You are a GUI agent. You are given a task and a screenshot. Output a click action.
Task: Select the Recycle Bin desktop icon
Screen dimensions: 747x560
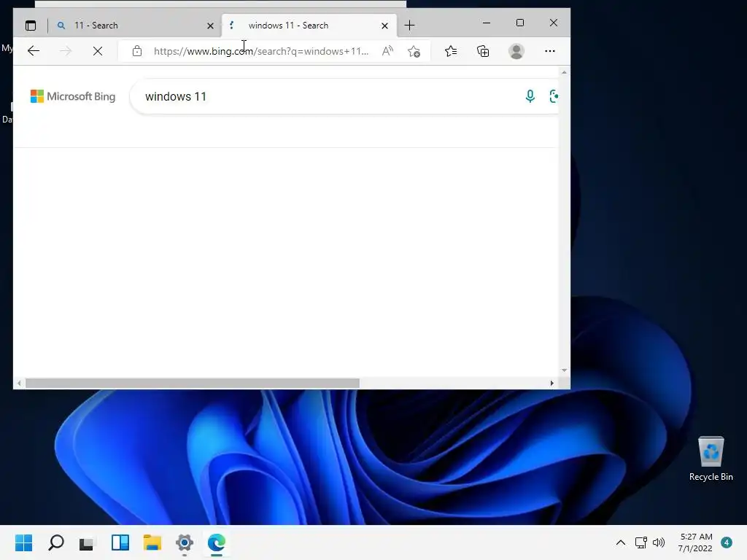click(711, 459)
